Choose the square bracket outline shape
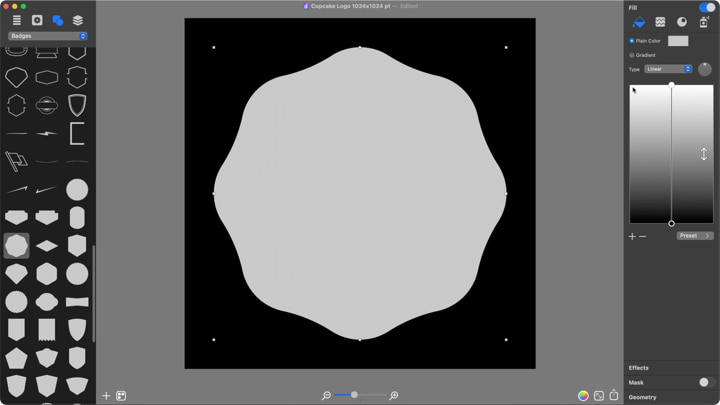 pos(77,134)
